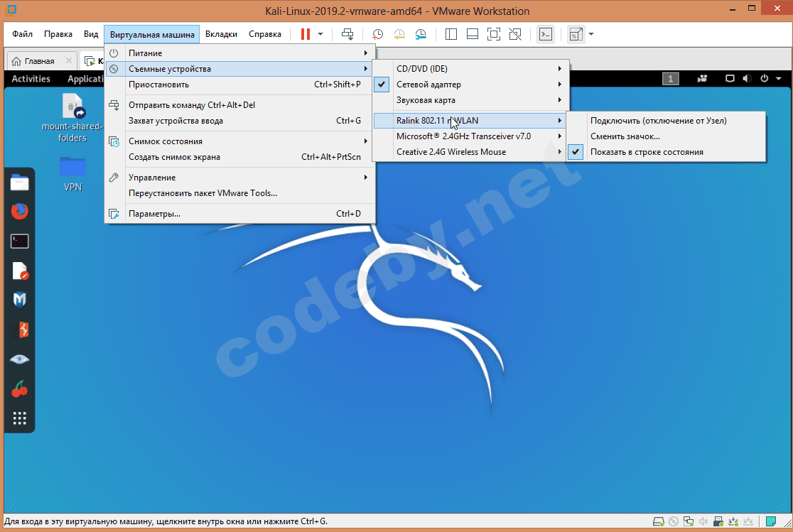793x532 pixels.
Task: Click the power icon in Kali top bar
Action: point(764,79)
